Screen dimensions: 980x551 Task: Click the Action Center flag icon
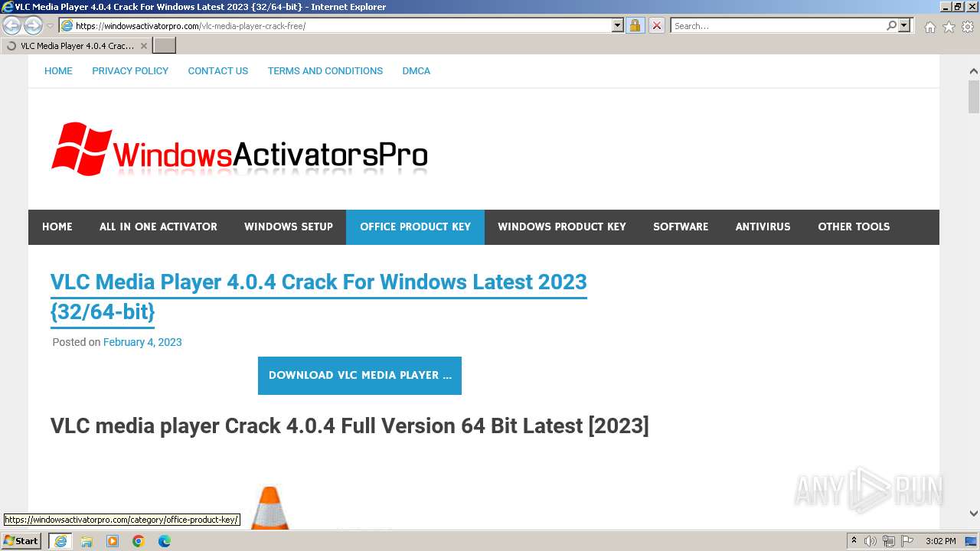tap(907, 541)
